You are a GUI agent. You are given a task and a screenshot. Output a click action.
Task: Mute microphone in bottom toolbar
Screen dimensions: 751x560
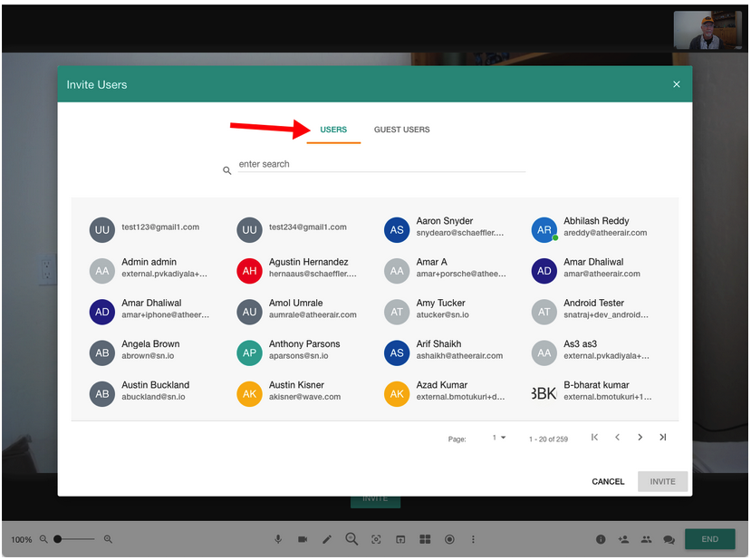pyautogui.click(x=278, y=539)
